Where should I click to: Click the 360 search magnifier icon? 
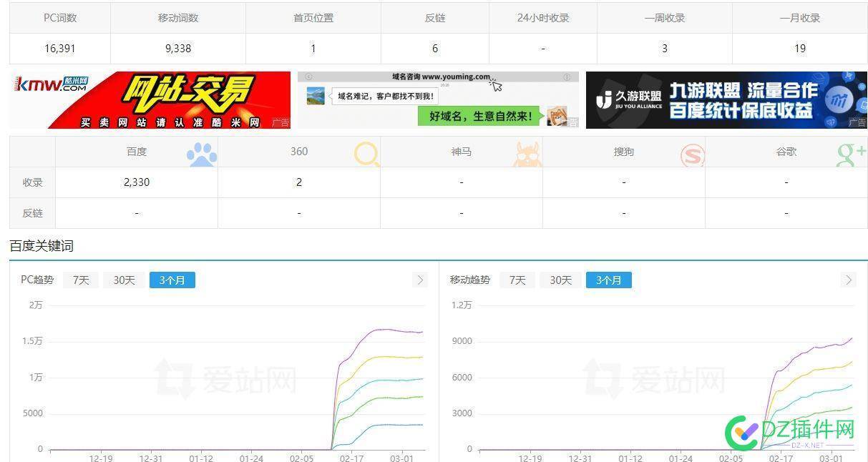(367, 154)
